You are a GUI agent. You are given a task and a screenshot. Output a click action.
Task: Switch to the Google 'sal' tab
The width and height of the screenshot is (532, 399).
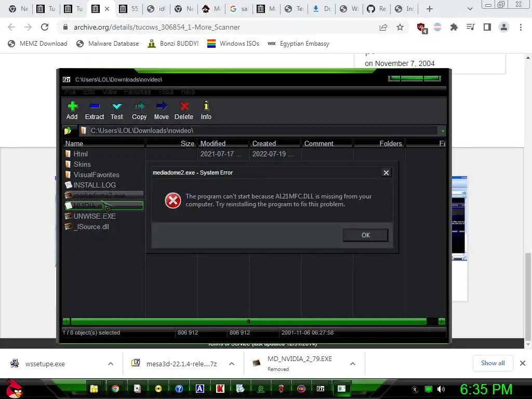click(239, 9)
